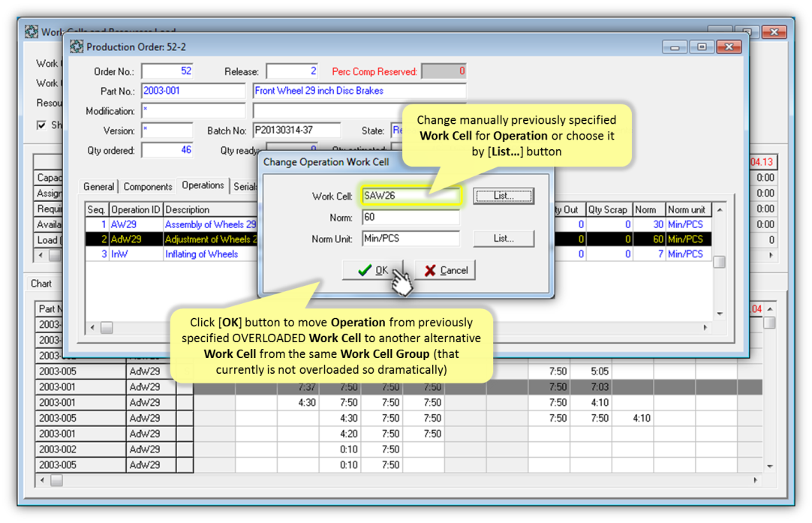812x523 pixels.
Task: Click the chart grid down scroll arrow
Action: coord(770,467)
